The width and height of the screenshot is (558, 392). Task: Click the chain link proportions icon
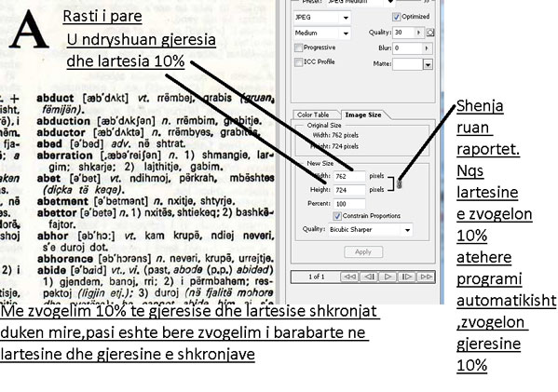[399, 183]
